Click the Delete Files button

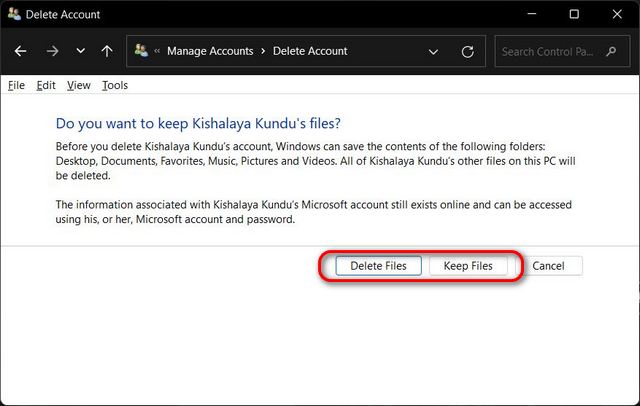click(378, 266)
